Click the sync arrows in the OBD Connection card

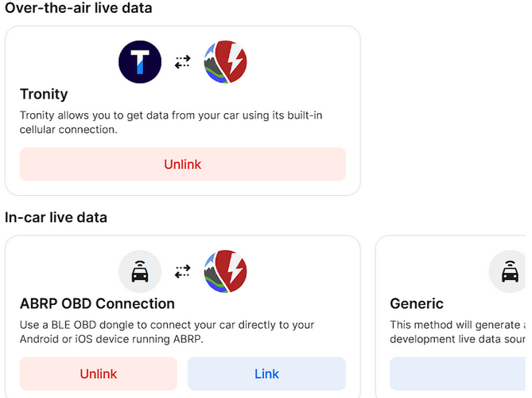(183, 271)
